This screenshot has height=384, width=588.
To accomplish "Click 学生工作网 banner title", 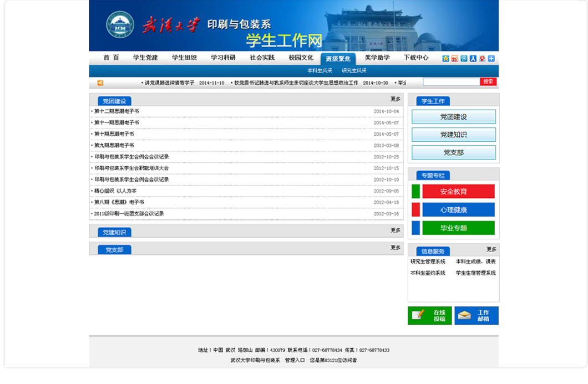I will 284,40.
